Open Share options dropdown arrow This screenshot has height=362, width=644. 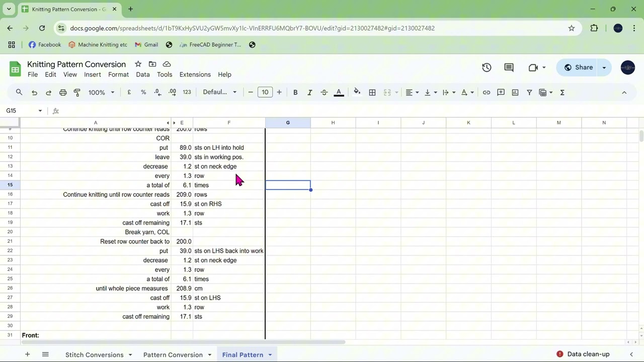click(604, 67)
